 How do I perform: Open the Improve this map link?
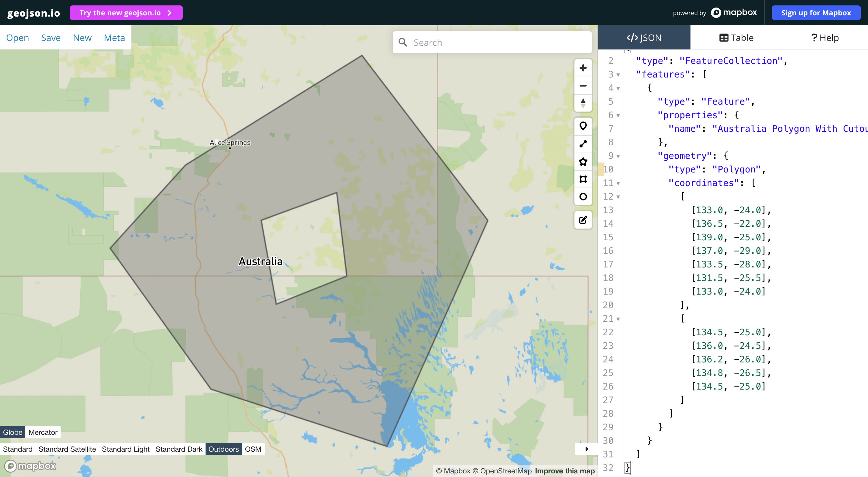point(565,471)
